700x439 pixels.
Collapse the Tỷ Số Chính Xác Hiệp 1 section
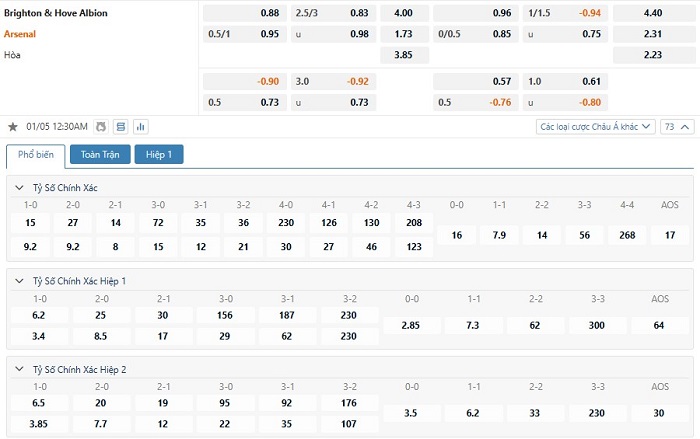[20, 281]
